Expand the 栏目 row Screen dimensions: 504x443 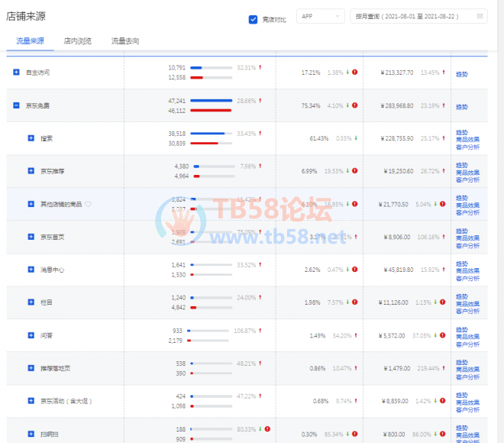click(x=31, y=302)
